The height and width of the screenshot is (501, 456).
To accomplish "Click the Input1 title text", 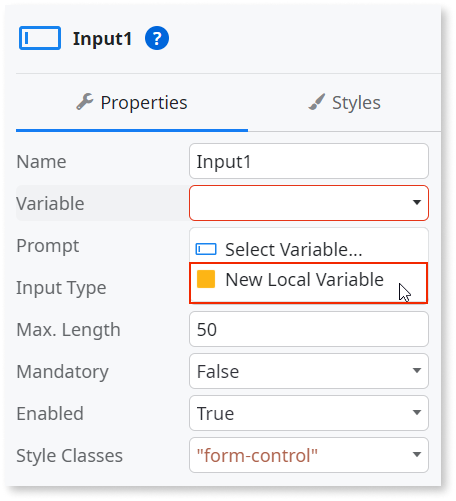I will coord(102,38).
